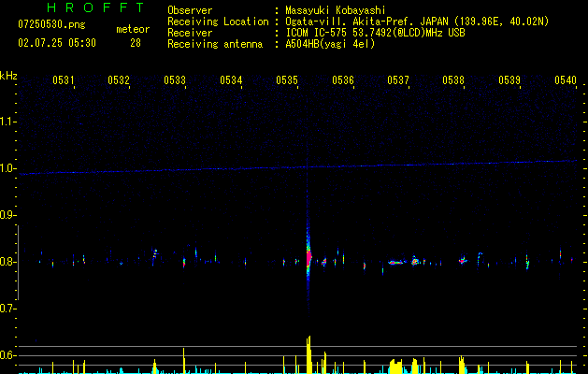588x374 pixels.
Task: Click the meteor count label
Action: point(133,29)
